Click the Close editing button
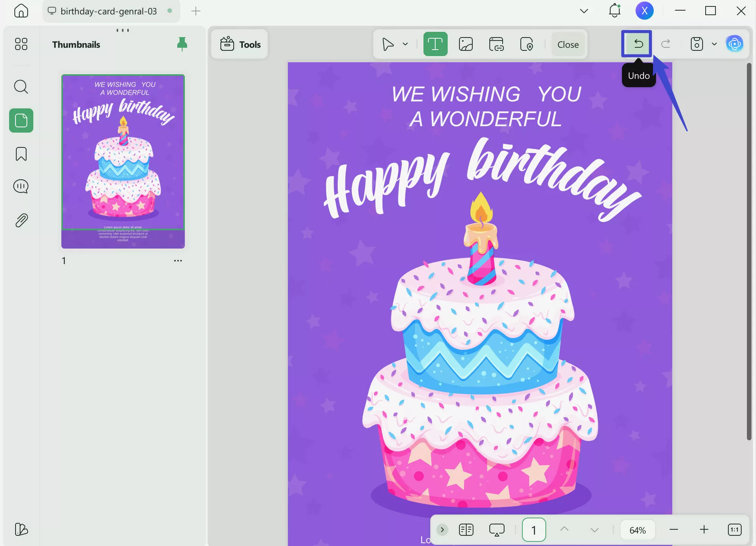 point(568,44)
